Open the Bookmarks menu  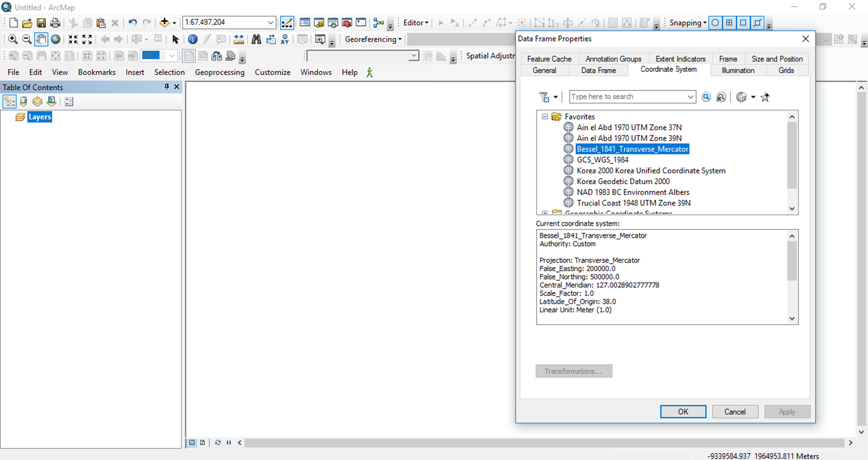click(x=97, y=72)
